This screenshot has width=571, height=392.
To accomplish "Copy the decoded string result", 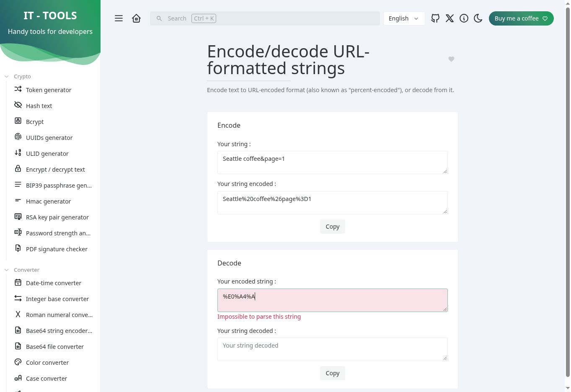I will click(333, 373).
